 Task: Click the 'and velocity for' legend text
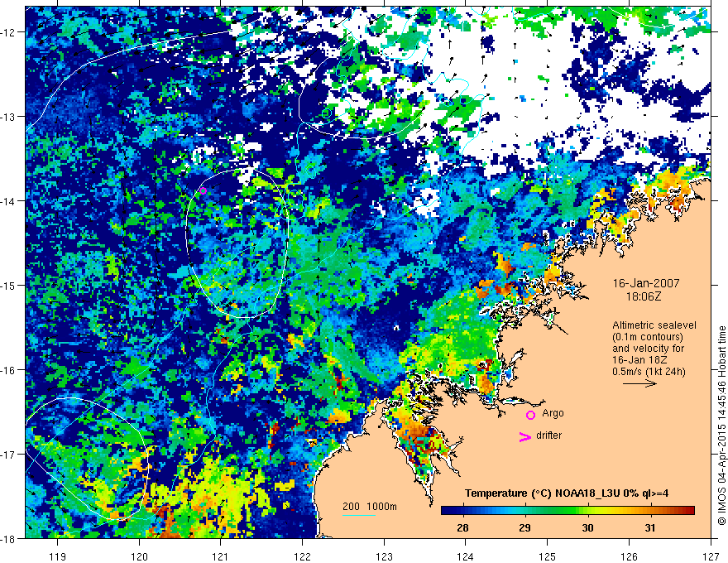pyautogui.click(x=648, y=349)
